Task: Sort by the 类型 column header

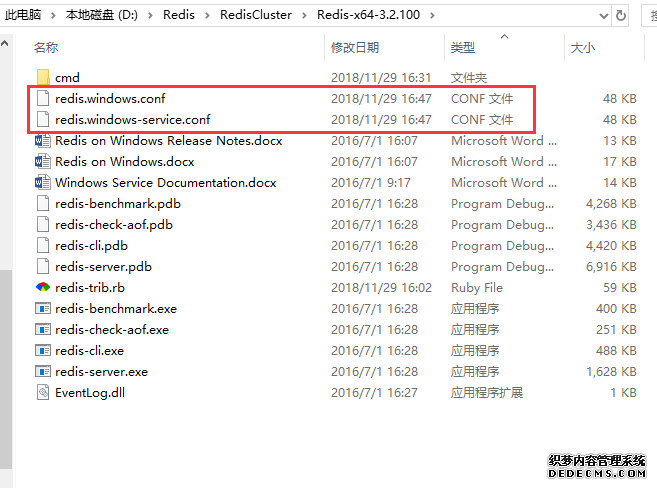Action: [x=463, y=47]
